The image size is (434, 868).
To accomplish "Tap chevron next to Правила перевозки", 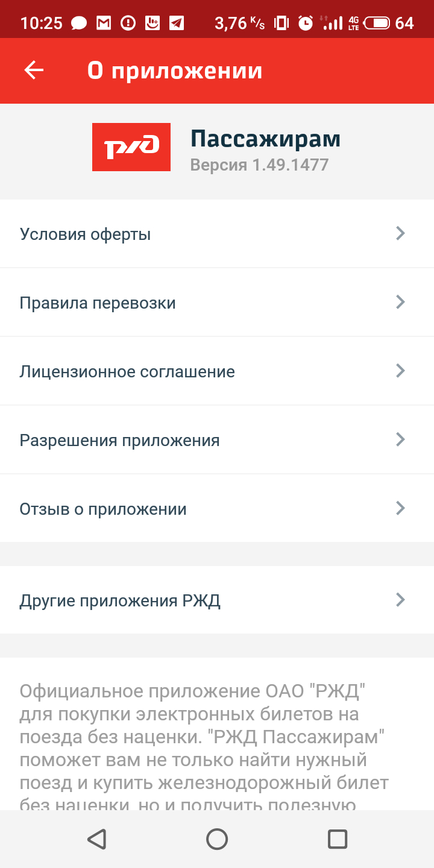I will (x=400, y=302).
